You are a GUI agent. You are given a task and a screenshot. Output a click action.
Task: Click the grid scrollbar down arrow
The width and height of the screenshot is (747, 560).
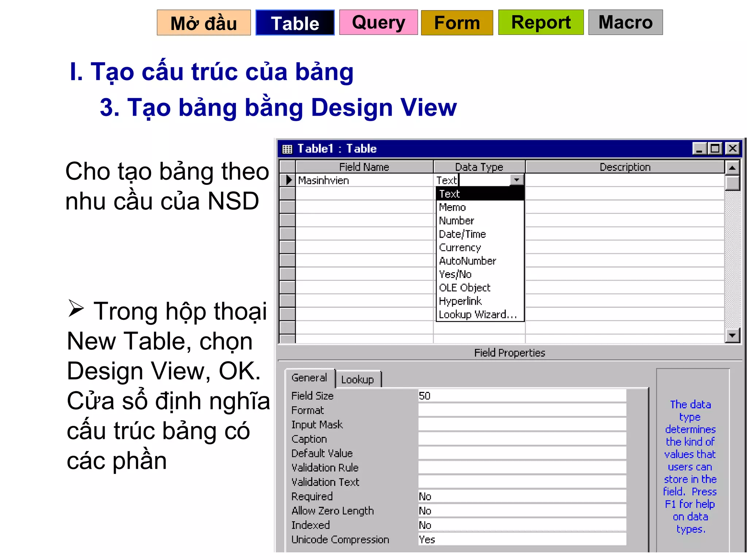click(732, 335)
